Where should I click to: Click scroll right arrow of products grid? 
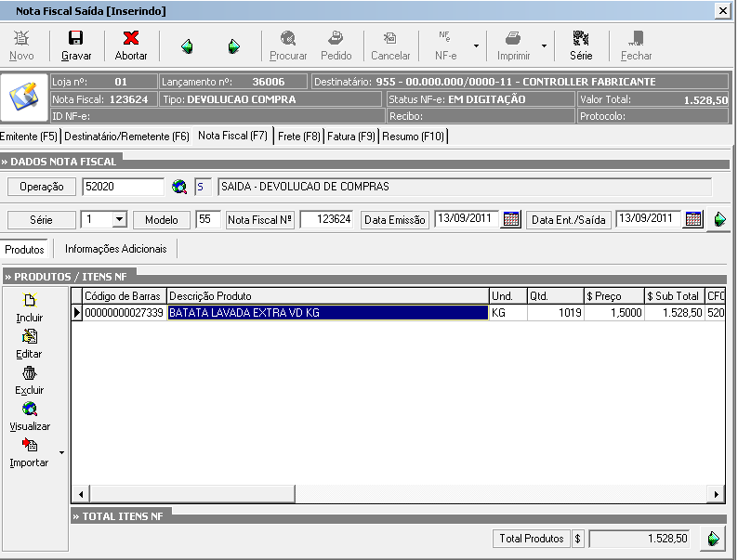click(x=716, y=494)
